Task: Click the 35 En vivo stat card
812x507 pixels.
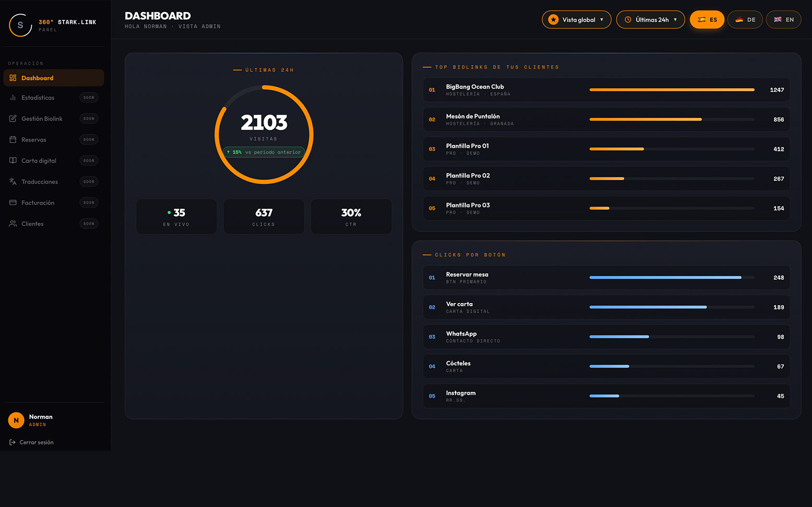Action: click(x=176, y=216)
